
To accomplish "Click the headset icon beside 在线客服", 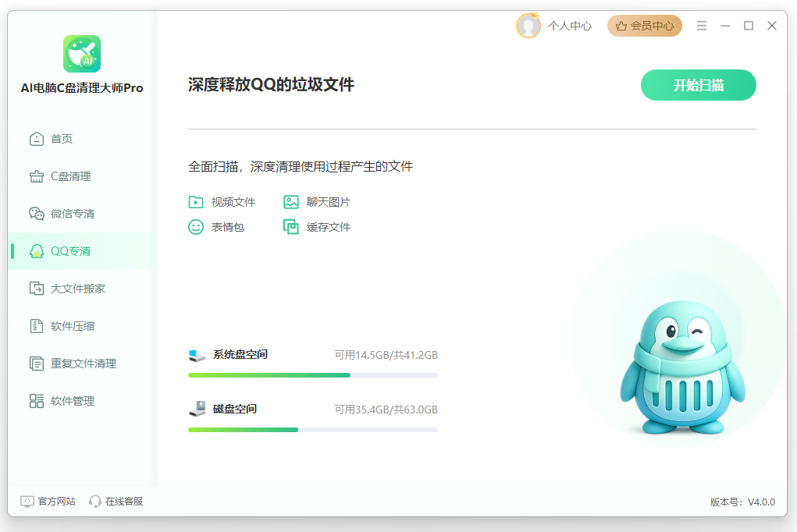I will click(95, 502).
